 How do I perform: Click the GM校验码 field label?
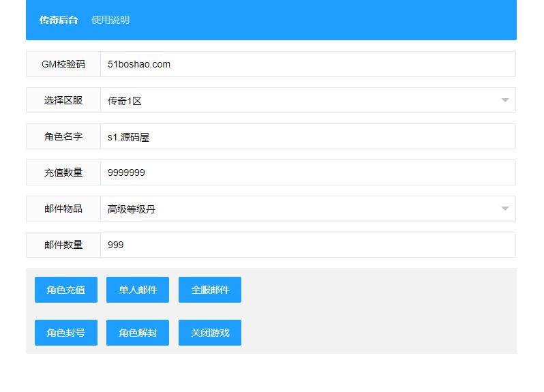63,64
